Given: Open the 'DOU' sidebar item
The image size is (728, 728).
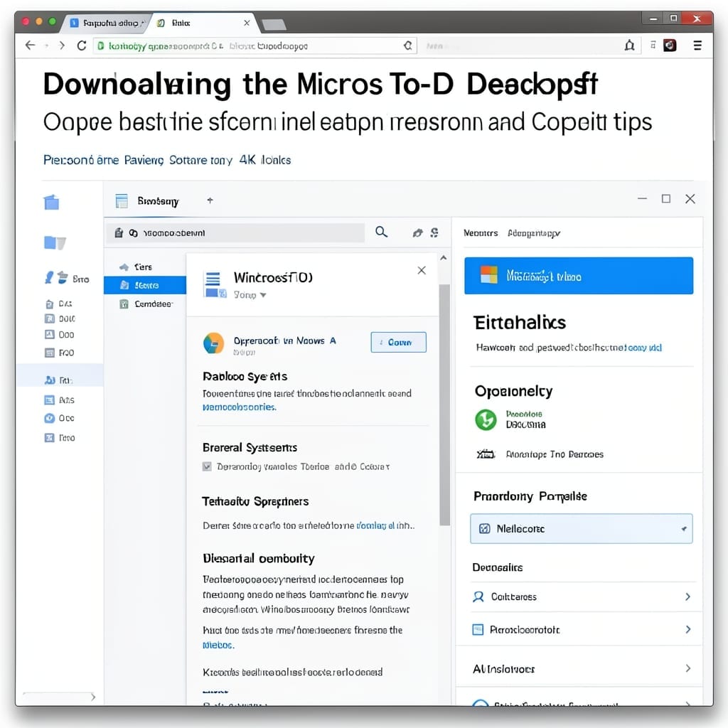Looking at the screenshot, I should (x=60, y=319).
